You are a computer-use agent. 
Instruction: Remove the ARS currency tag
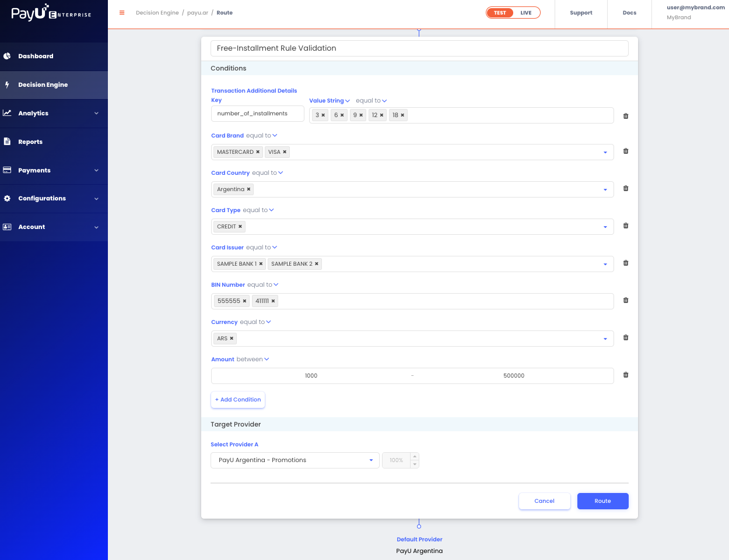[x=232, y=339]
